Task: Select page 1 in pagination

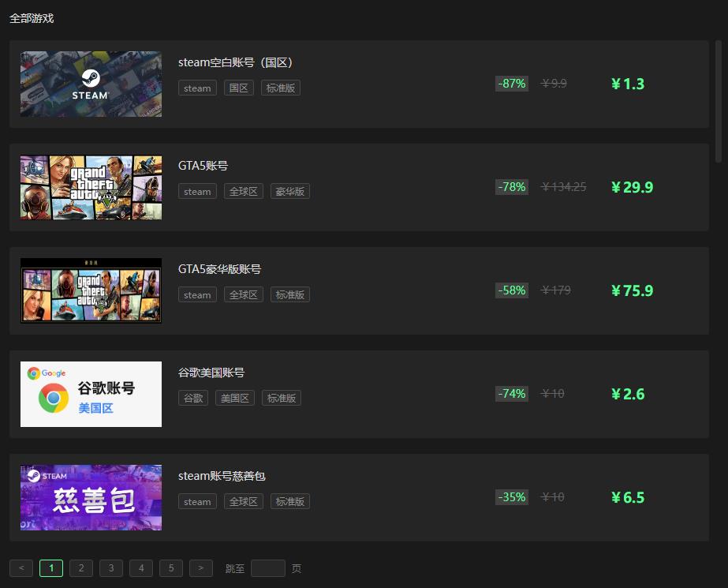Action: point(51,568)
